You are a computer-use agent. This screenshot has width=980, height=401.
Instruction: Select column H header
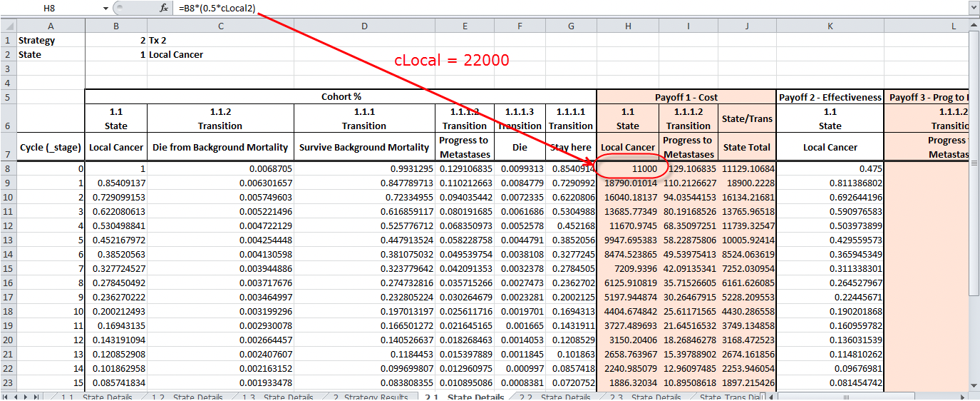tap(627, 25)
